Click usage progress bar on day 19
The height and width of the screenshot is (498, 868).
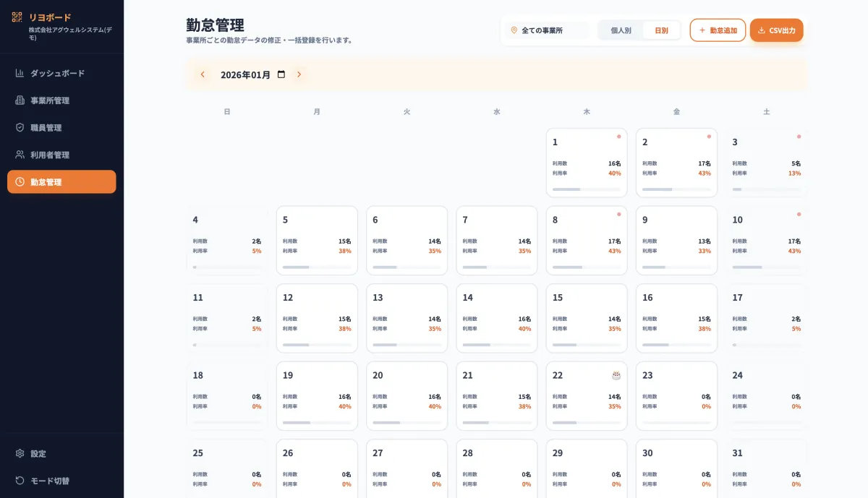click(317, 422)
